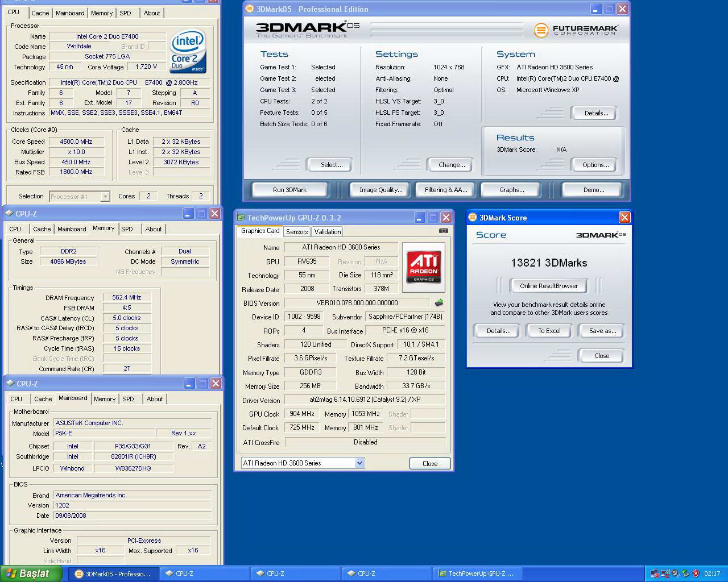Click the 3DMark Score dialog title icon

473,218
